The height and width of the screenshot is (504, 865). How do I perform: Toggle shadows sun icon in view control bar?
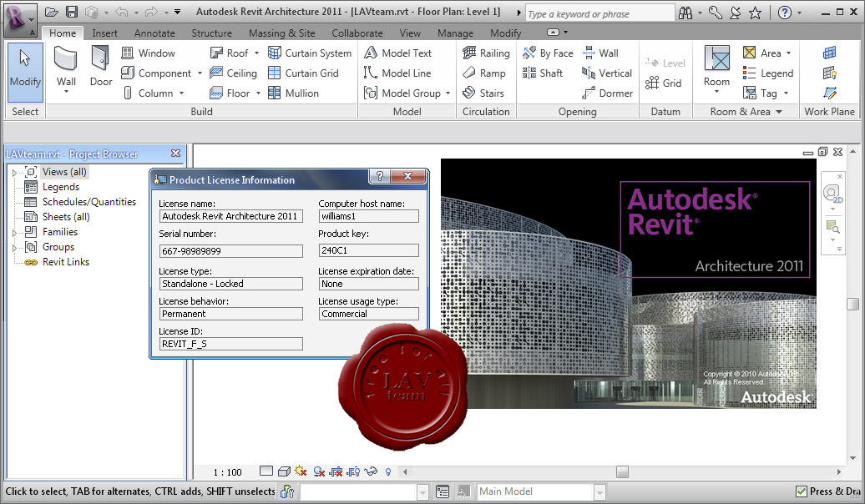tap(301, 471)
